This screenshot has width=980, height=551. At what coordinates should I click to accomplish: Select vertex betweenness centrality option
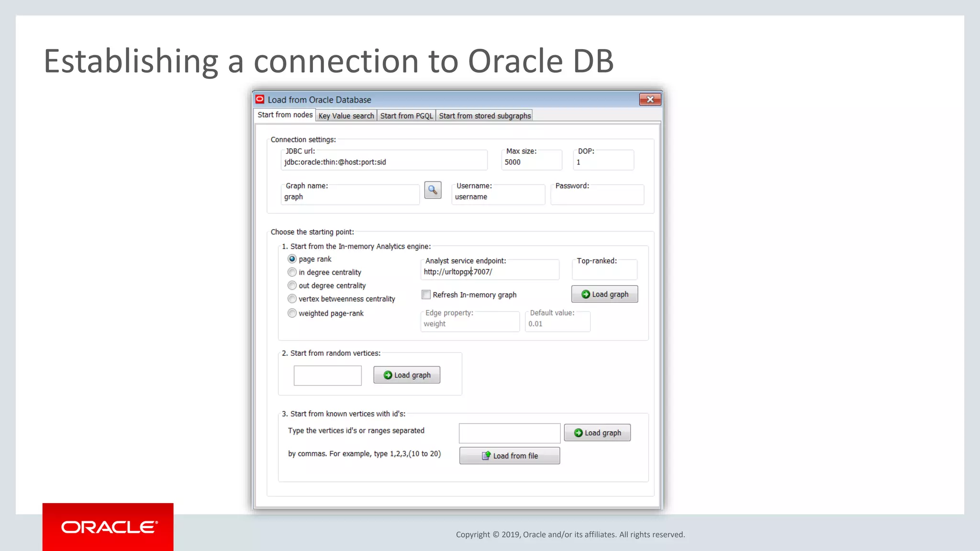pos(292,299)
